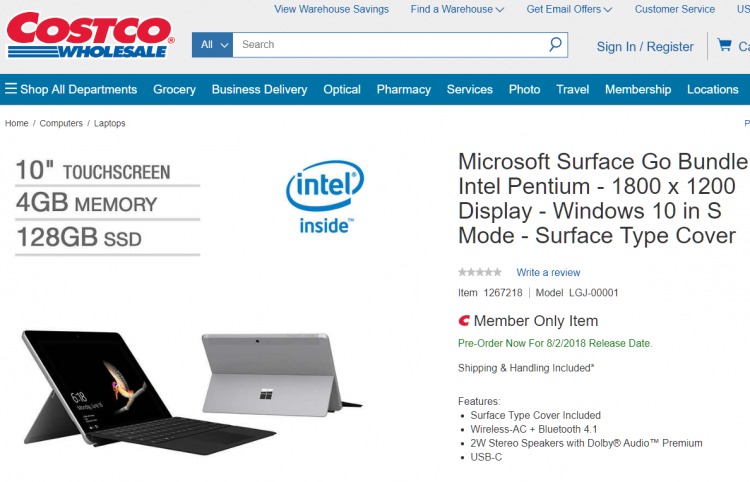Click the hamburger menu icon beside Shop All Departments
The height and width of the screenshot is (482, 750).
(11, 89)
